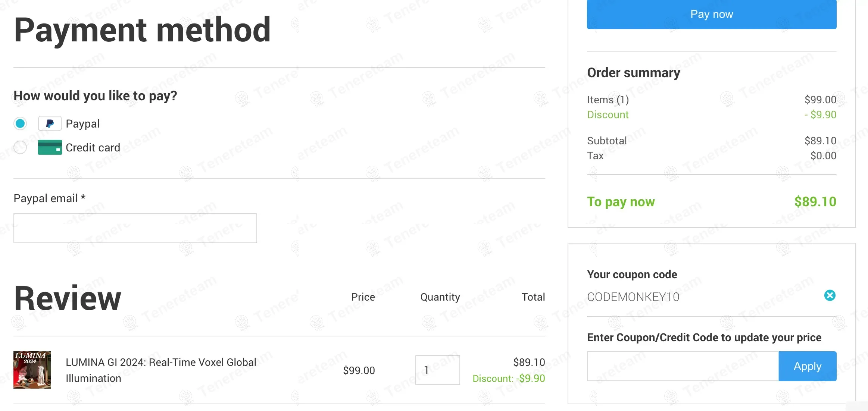Choose the Credit card radio option
The width and height of the screenshot is (868, 411).
click(x=20, y=147)
